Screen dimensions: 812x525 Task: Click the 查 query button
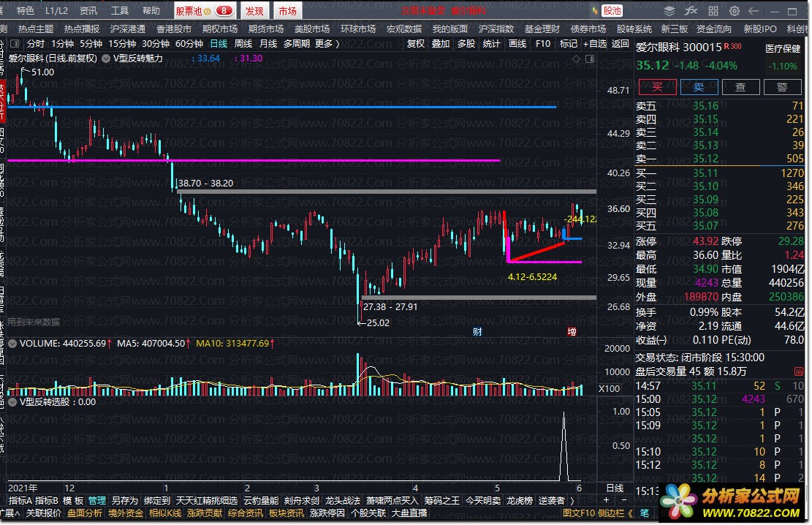740,87
